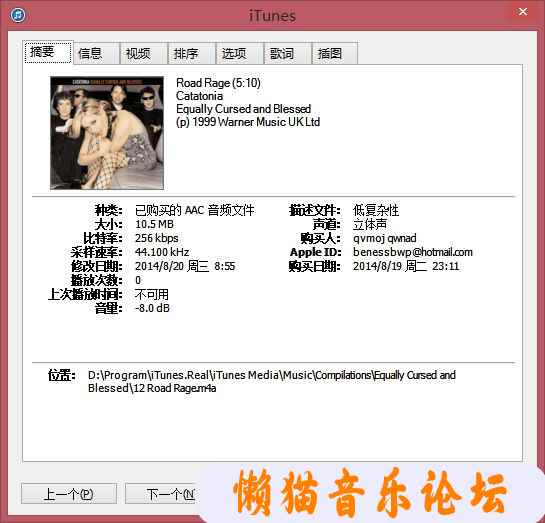The height and width of the screenshot is (523, 545).
Task: Click the Apple ID hotmail address
Action: pyautogui.click(x=413, y=252)
